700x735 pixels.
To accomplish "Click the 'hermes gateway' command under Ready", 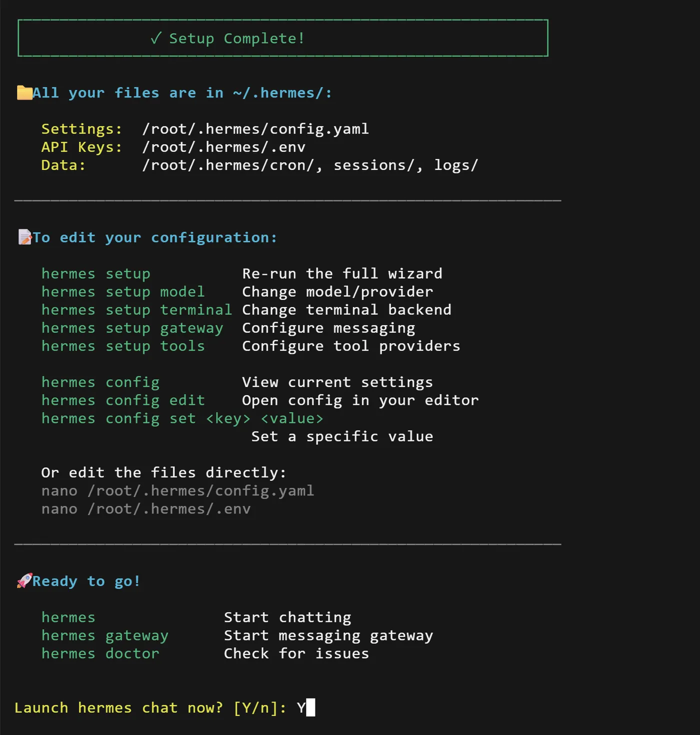I will [x=104, y=635].
